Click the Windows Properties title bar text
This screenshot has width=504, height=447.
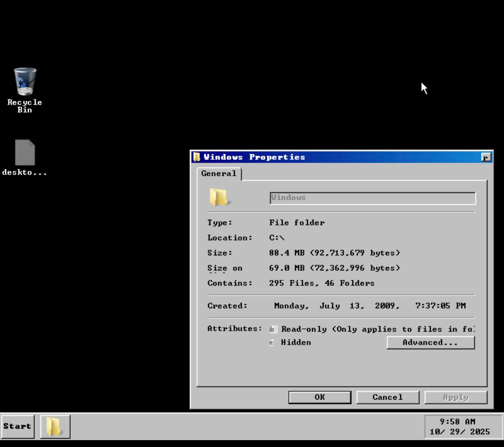[254, 157]
